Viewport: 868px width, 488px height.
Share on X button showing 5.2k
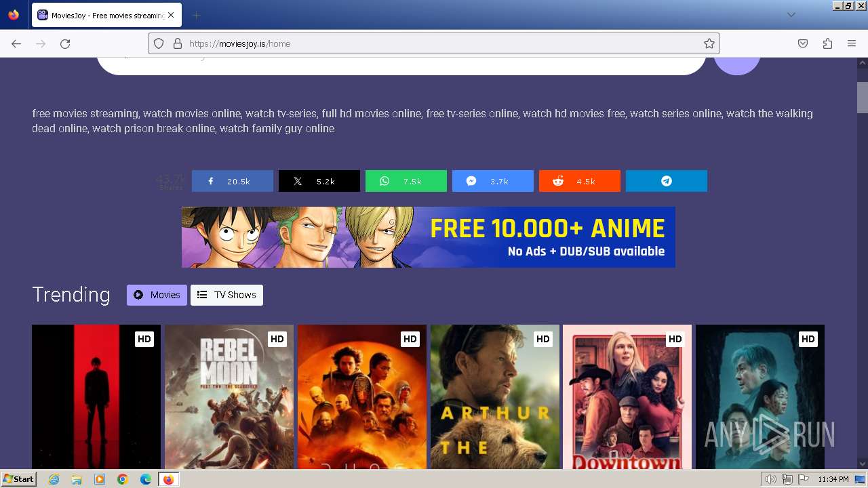pos(319,181)
